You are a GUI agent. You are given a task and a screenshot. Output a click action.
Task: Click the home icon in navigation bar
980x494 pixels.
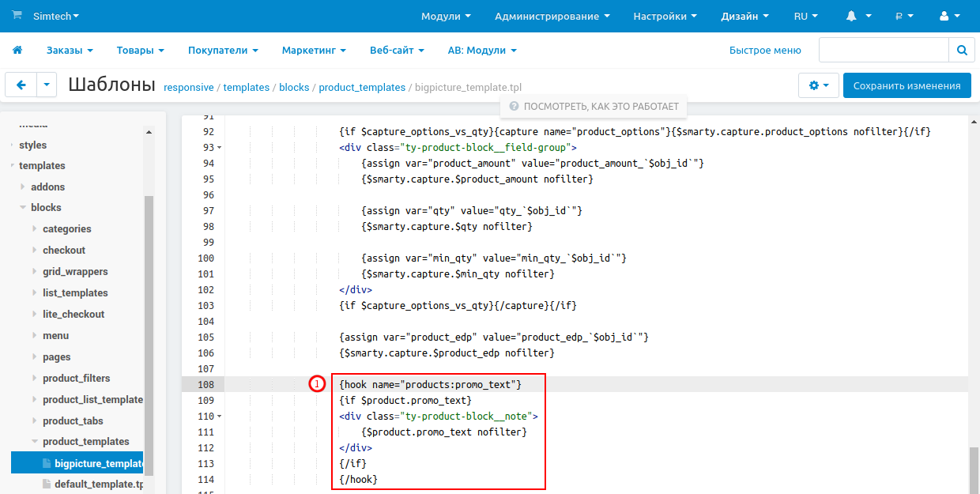pyautogui.click(x=17, y=50)
